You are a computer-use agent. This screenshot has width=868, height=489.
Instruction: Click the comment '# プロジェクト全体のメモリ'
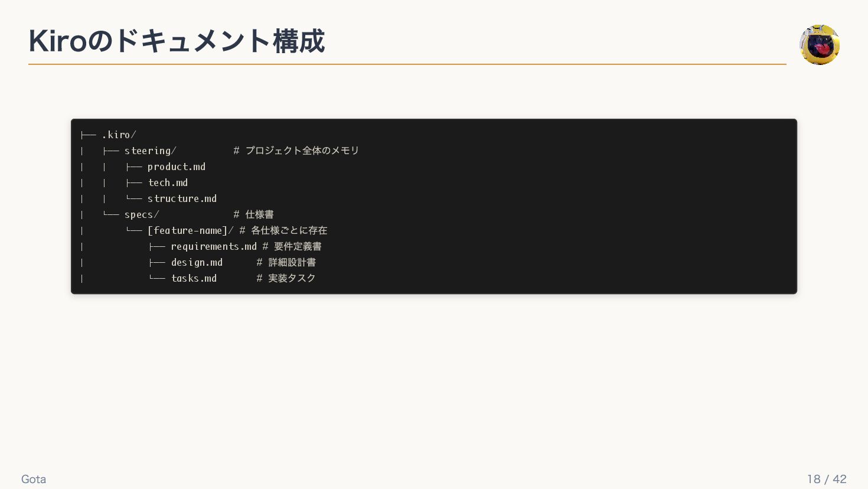pos(296,151)
